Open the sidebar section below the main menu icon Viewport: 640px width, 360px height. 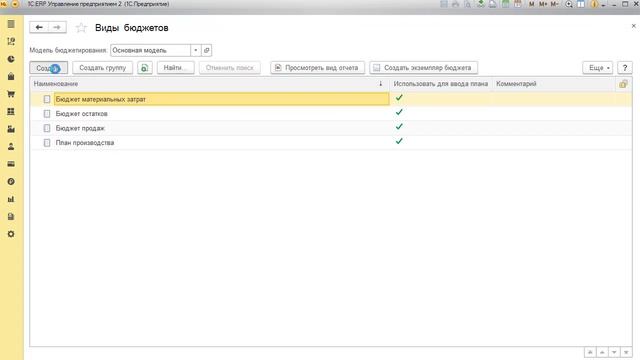click(x=11, y=42)
